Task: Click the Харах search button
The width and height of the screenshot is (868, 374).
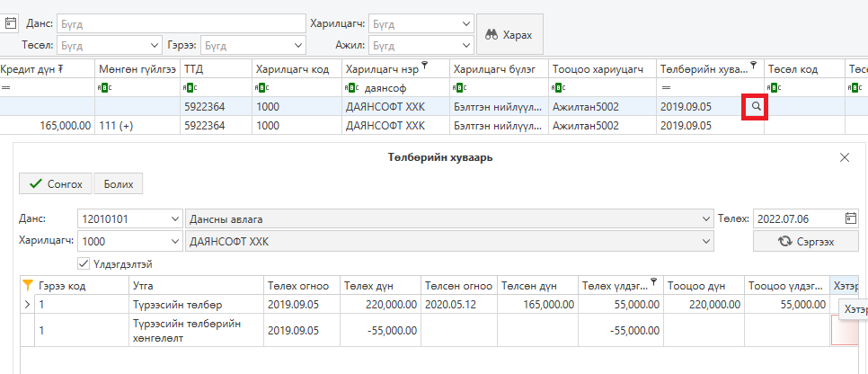Action: coord(509,35)
